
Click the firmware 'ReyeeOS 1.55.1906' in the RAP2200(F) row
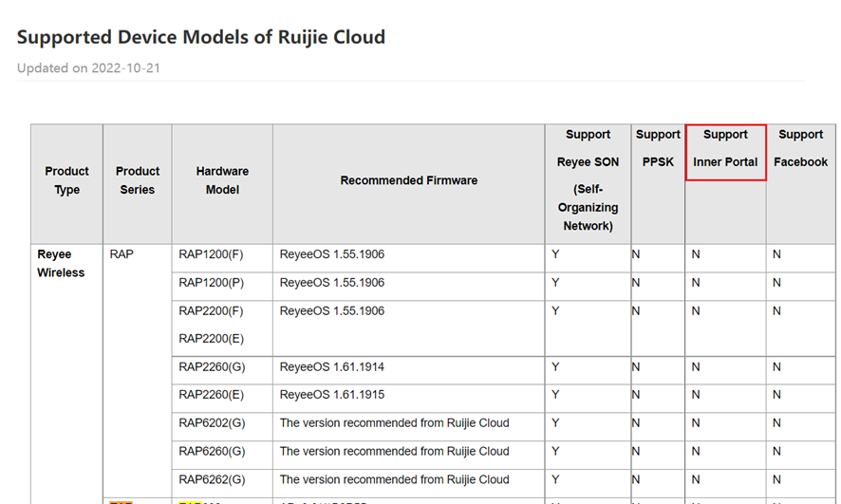(332, 311)
